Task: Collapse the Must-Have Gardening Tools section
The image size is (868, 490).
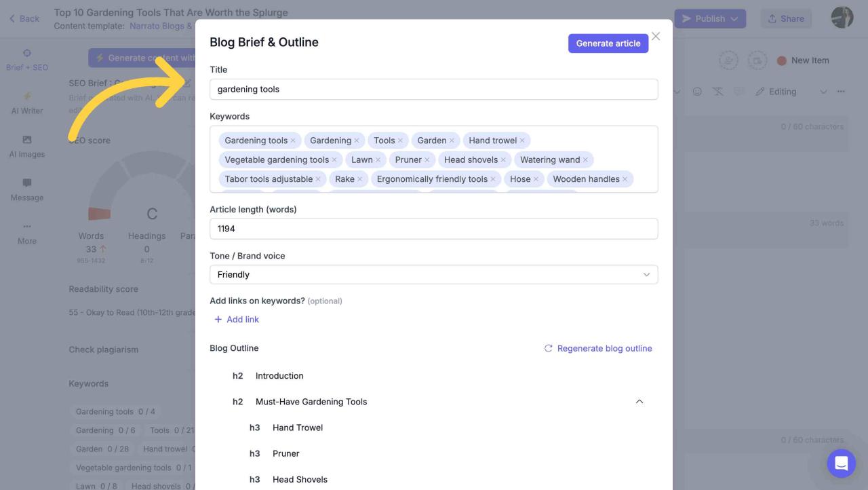Action: click(639, 401)
